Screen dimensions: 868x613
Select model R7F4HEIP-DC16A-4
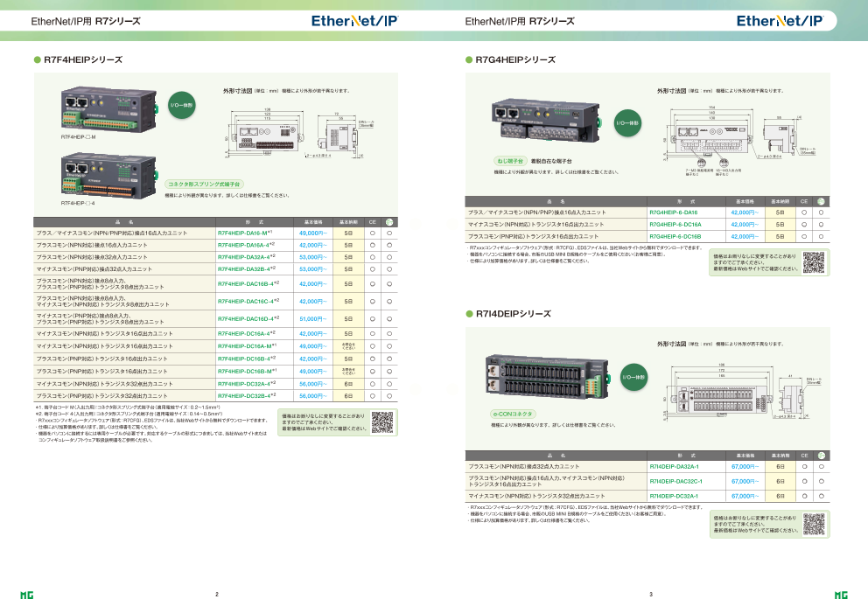[247, 334]
